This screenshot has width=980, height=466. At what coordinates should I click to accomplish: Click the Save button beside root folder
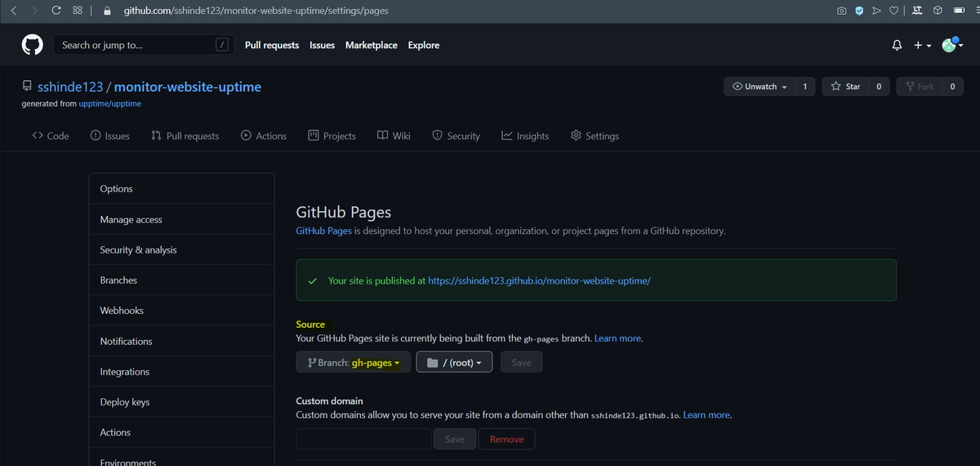521,362
